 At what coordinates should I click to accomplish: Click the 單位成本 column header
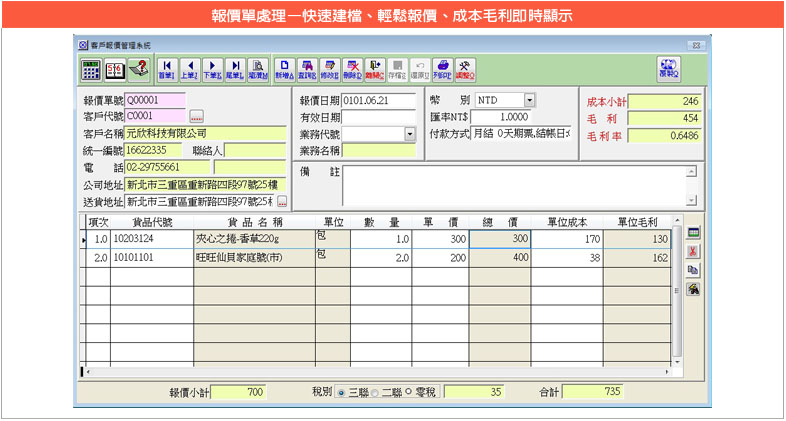570,222
